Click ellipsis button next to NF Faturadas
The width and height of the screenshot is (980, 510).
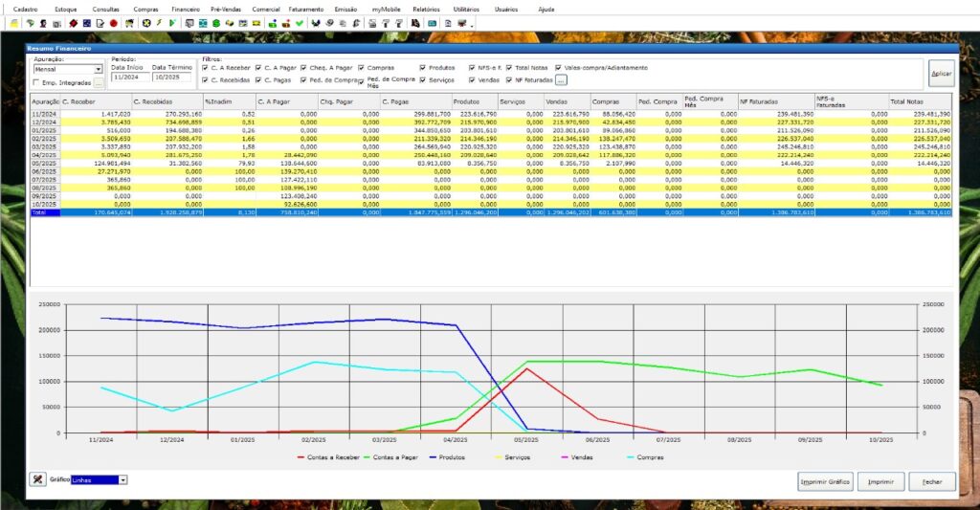[561, 80]
